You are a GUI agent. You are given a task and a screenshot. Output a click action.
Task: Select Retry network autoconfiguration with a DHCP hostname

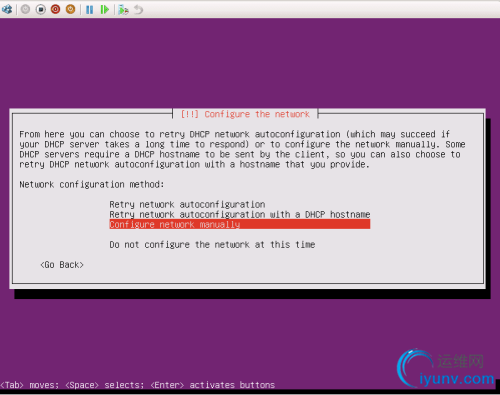[240, 214]
